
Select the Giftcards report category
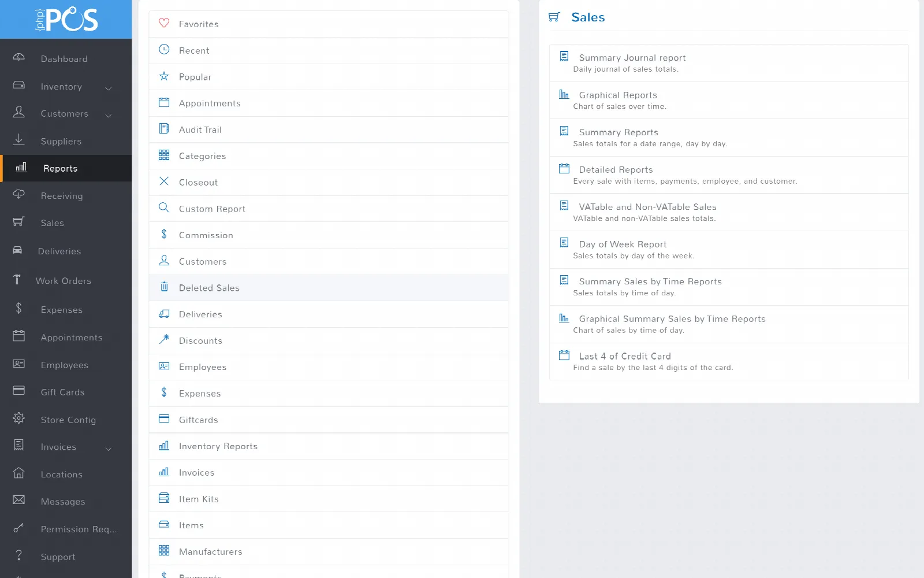pyautogui.click(x=329, y=420)
